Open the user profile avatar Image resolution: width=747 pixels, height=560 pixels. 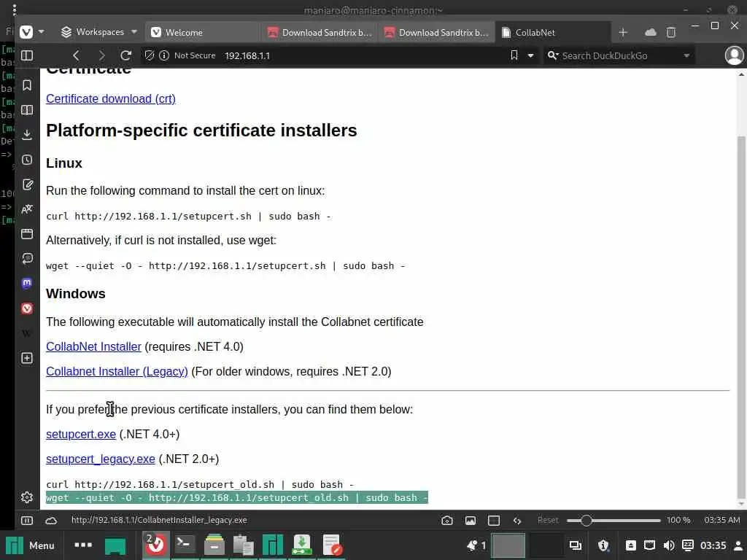tap(734, 55)
